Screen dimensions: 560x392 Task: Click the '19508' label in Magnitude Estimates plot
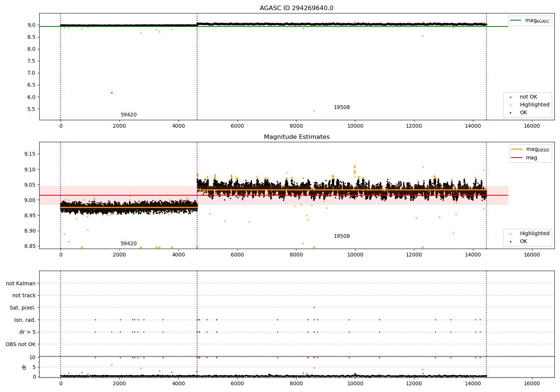tap(342, 236)
